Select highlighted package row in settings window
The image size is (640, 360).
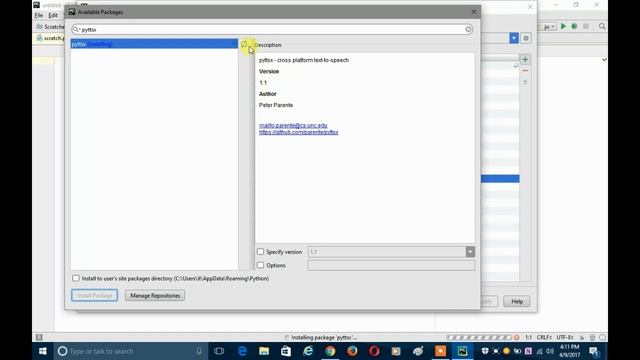[x=500, y=179]
